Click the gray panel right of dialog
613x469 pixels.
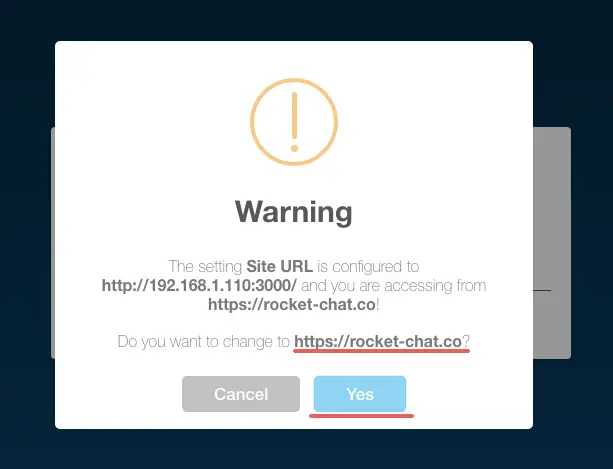[552, 242]
